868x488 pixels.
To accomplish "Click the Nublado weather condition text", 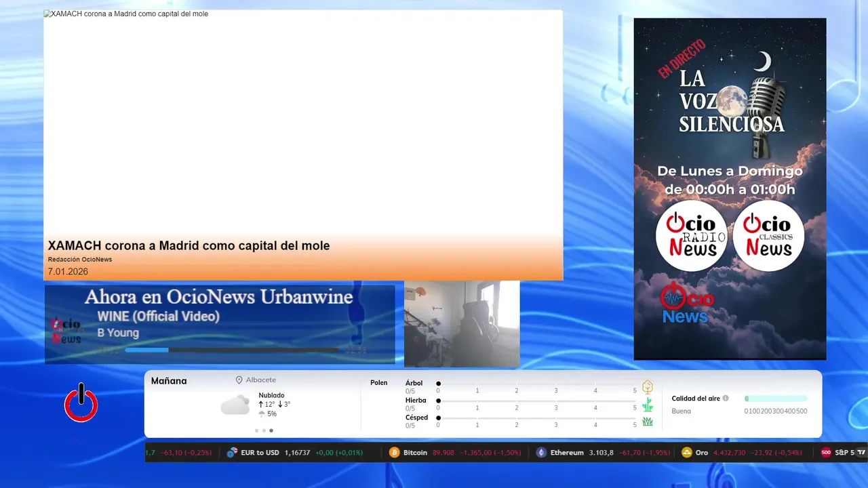I will tap(271, 395).
